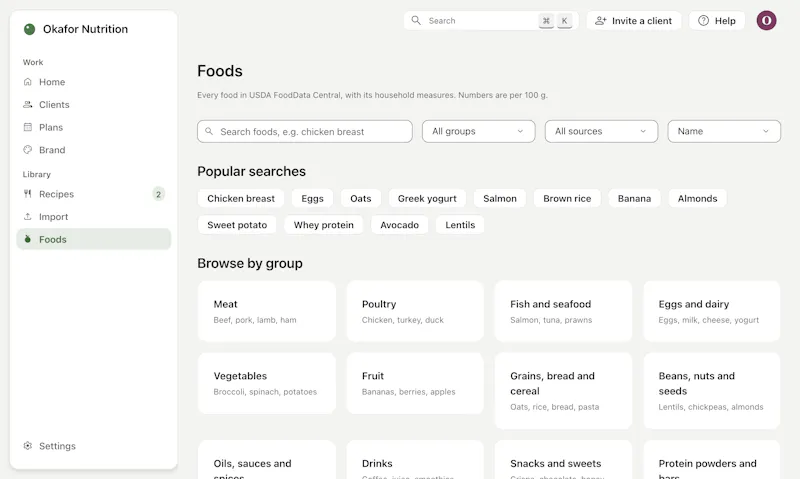Expand the All groups chevron arrow
Screen dimensions: 800x479
tap(520, 131)
